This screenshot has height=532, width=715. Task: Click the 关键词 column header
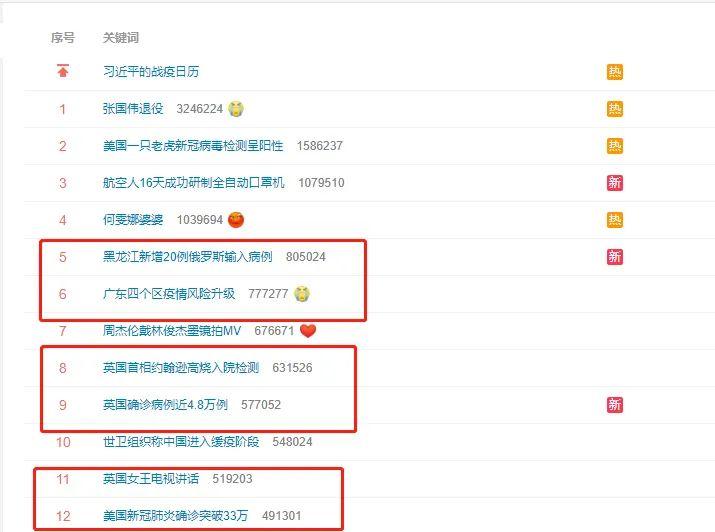(x=121, y=37)
